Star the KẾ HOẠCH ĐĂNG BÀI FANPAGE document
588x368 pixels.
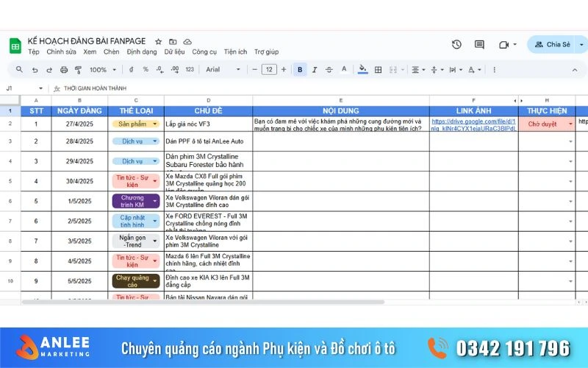158,42
